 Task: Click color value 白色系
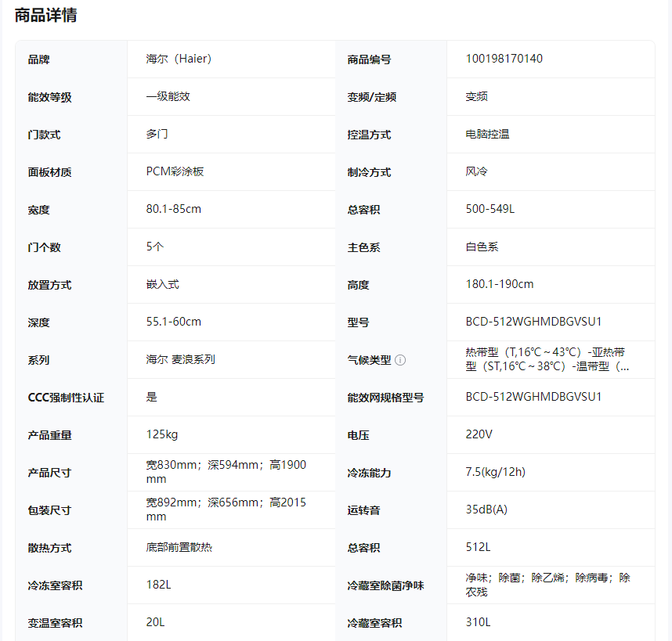pyautogui.click(x=482, y=247)
